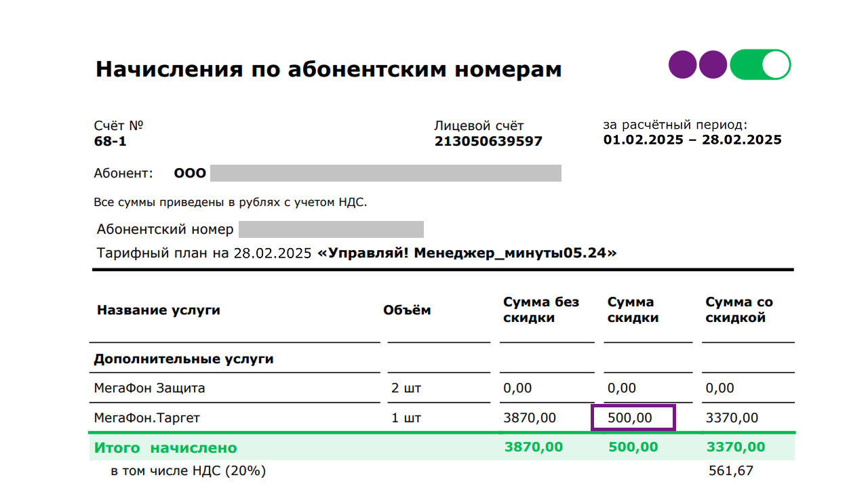868x488 pixels.
Task: Click the НДС amount 561,67
Action: coord(731,470)
